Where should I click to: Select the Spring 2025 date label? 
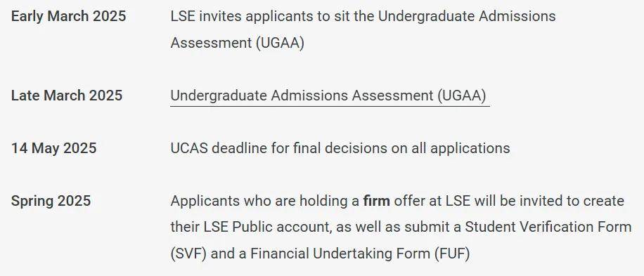coord(51,201)
